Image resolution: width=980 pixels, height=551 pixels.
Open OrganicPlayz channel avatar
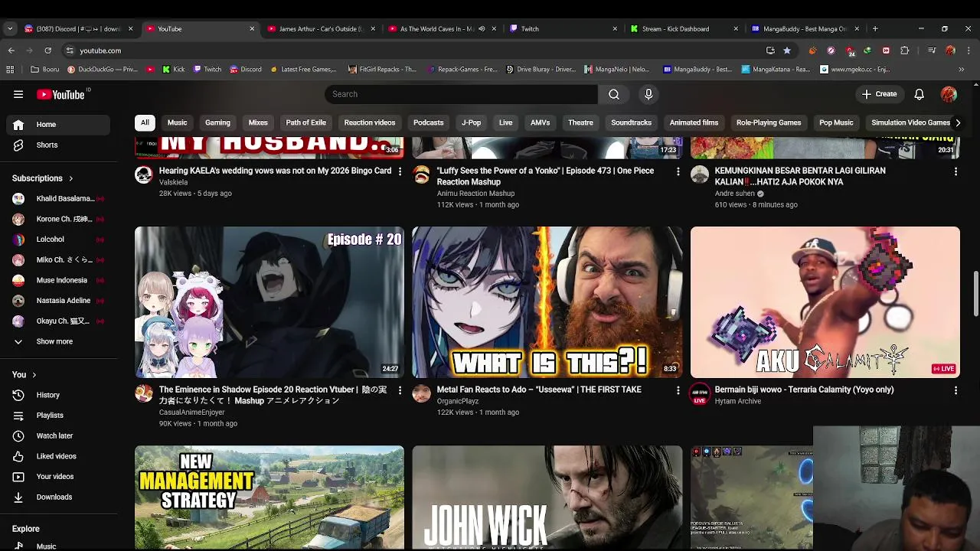pos(422,393)
